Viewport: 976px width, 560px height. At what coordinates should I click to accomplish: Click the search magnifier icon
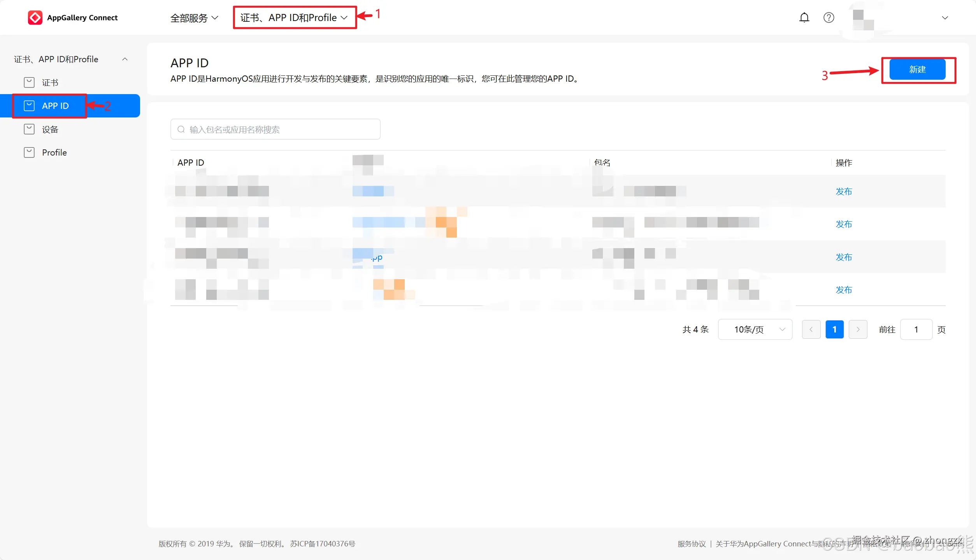pyautogui.click(x=181, y=129)
